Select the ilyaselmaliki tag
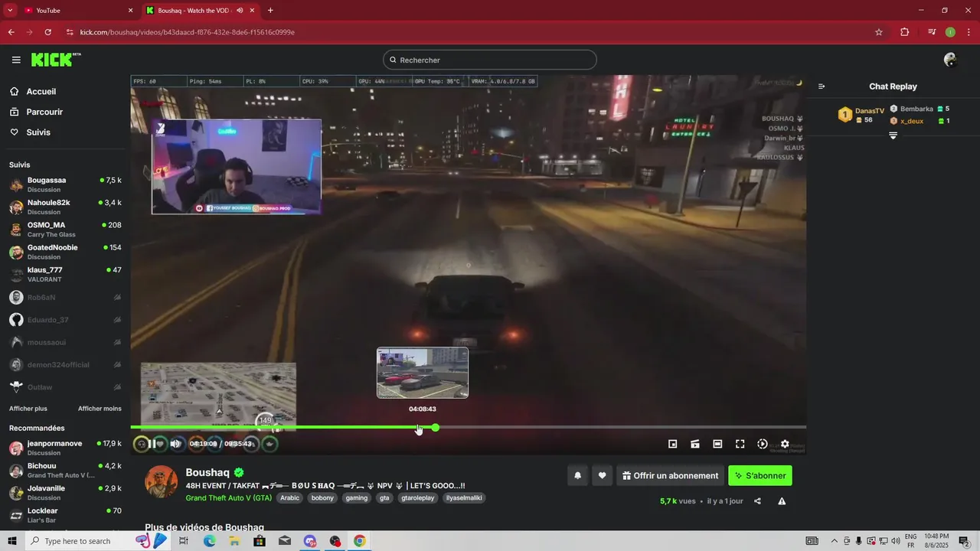 pos(464,497)
